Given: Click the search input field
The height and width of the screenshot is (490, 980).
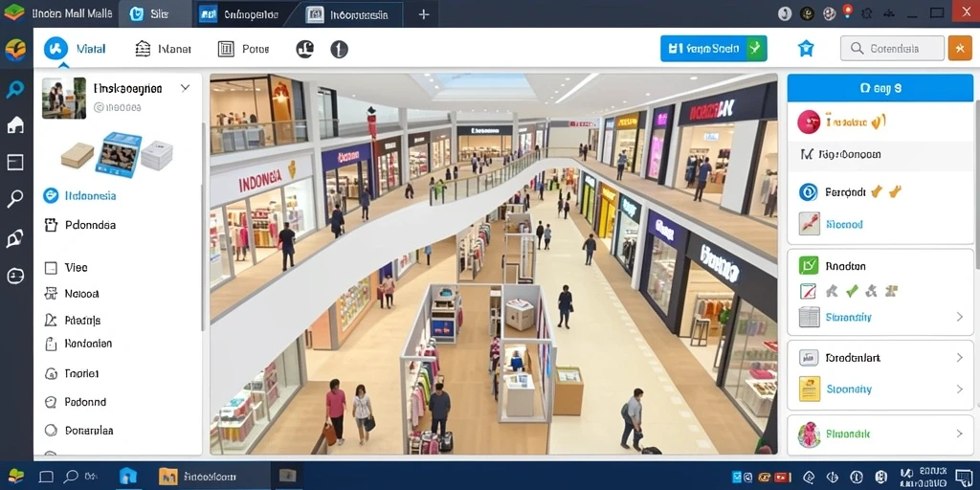Looking at the screenshot, I should click(892, 48).
